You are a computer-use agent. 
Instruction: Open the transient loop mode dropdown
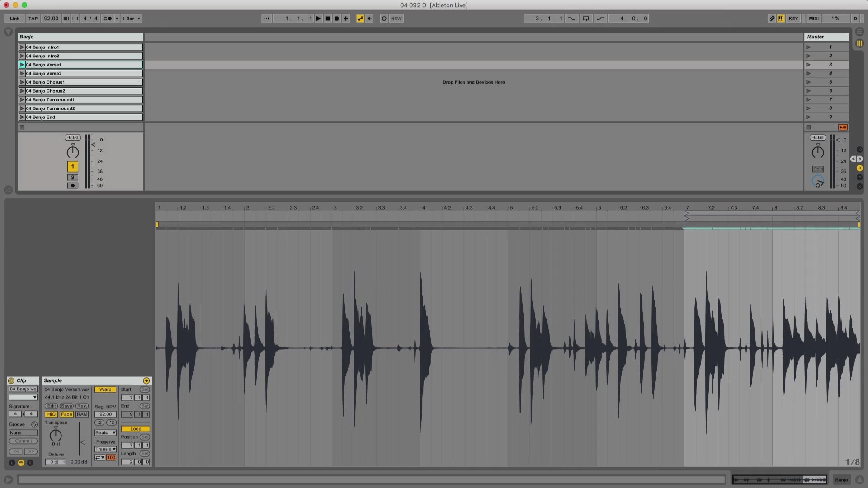coord(99,458)
